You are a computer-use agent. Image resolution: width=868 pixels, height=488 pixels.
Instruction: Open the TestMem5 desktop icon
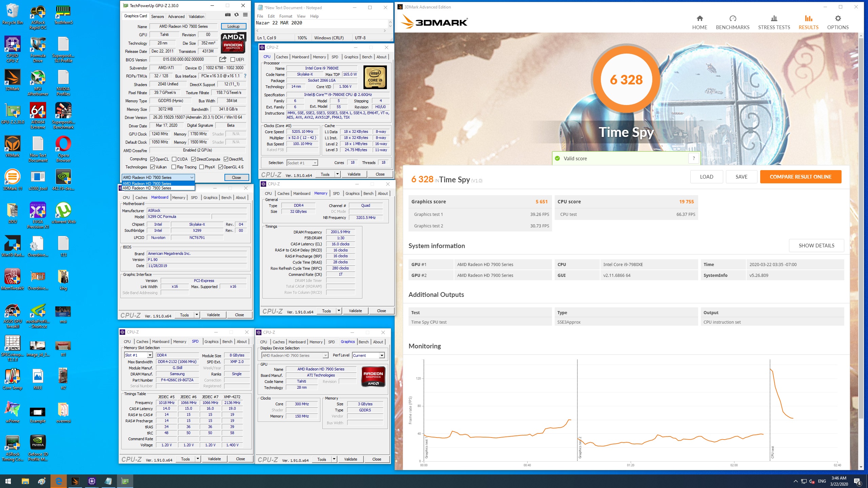(63, 14)
